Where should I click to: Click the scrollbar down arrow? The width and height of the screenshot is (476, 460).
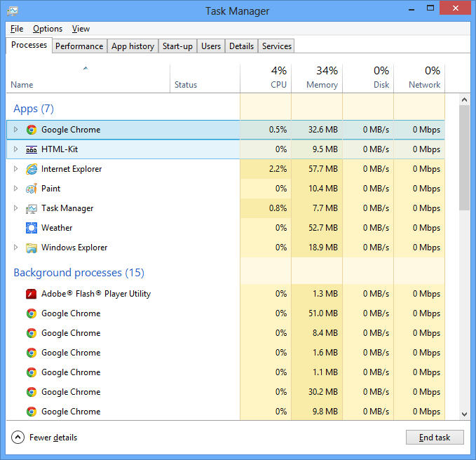tap(464, 414)
